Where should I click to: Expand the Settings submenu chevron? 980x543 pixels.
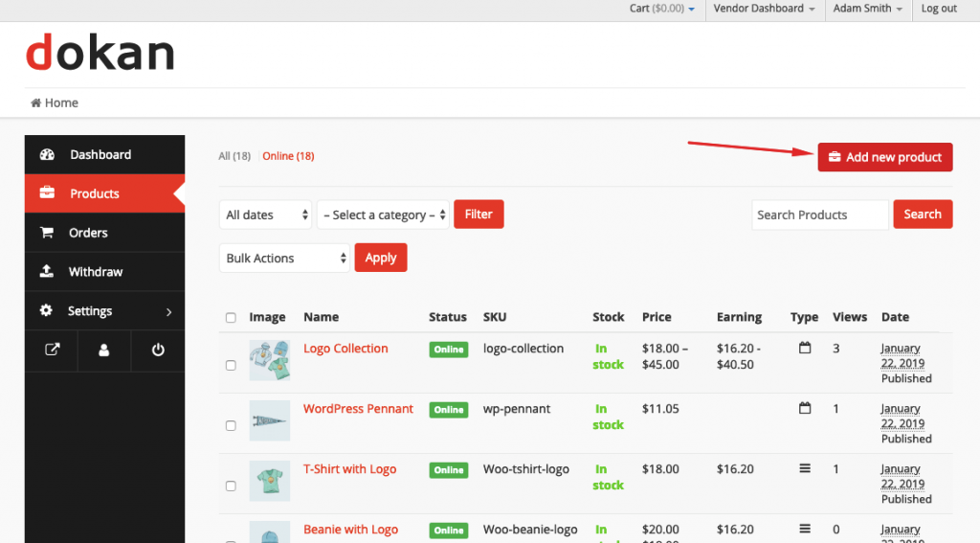pos(168,311)
